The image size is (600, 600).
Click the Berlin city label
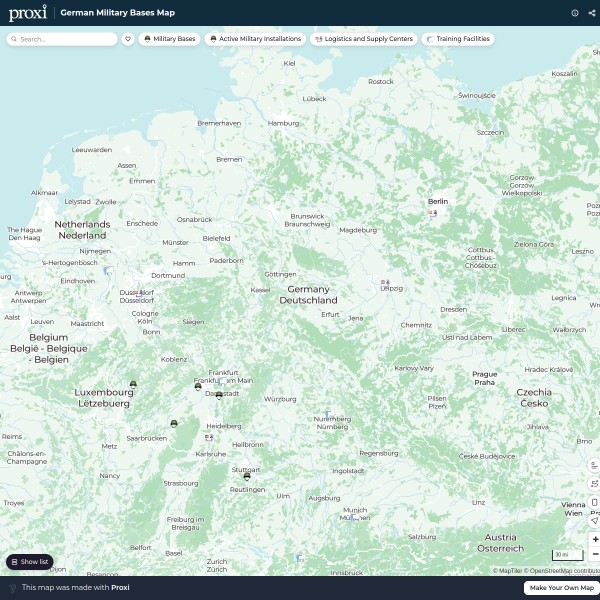[438, 201]
